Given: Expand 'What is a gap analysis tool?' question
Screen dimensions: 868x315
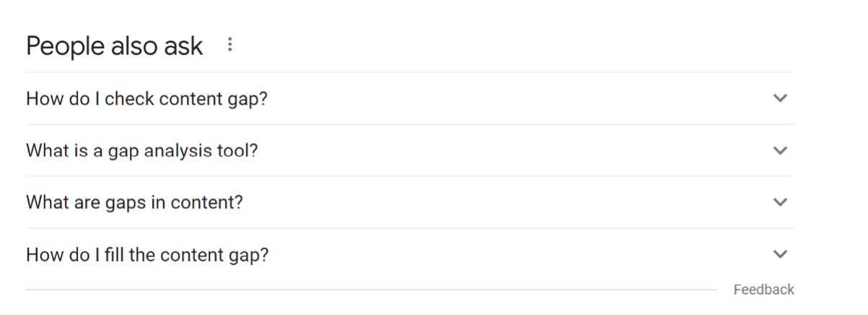Looking at the screenshot, I should [x=410, y=150].
